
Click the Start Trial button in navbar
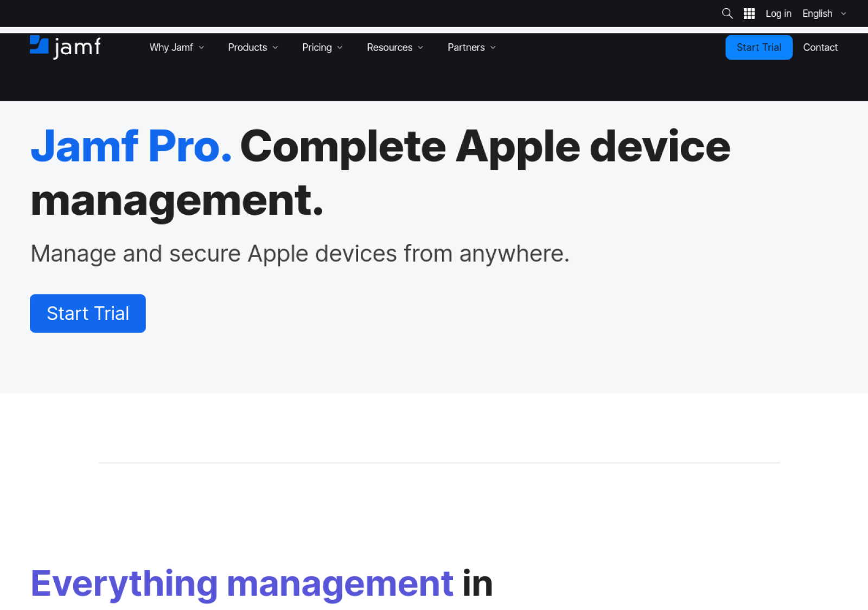click(759, 48)
